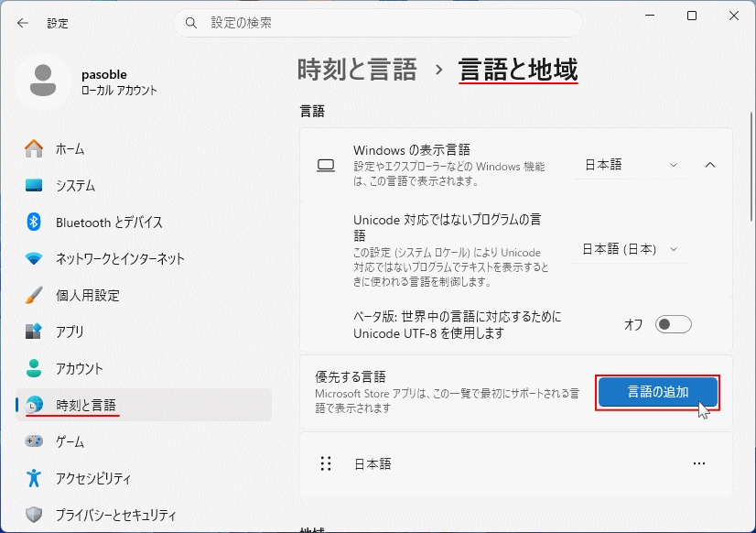756x533 pixels.
Task: Click the back arrow button
Action: [x=22, y=23]
